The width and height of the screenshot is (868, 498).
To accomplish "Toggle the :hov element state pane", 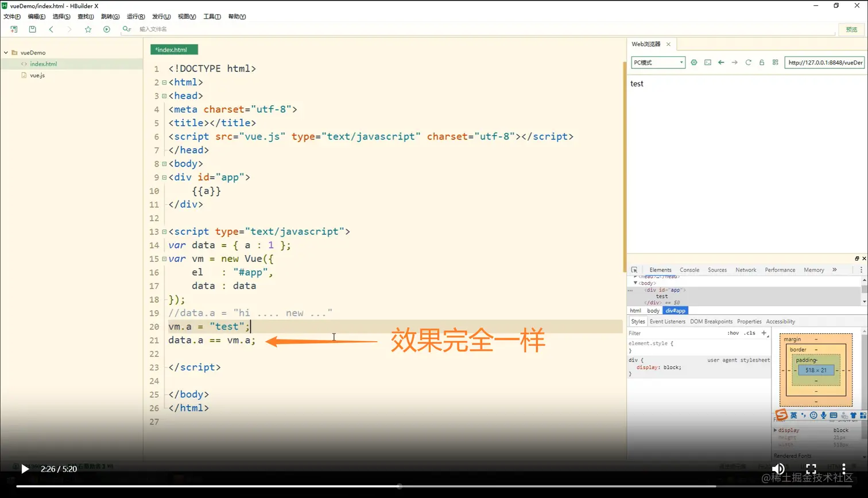I will pos(733,333).
